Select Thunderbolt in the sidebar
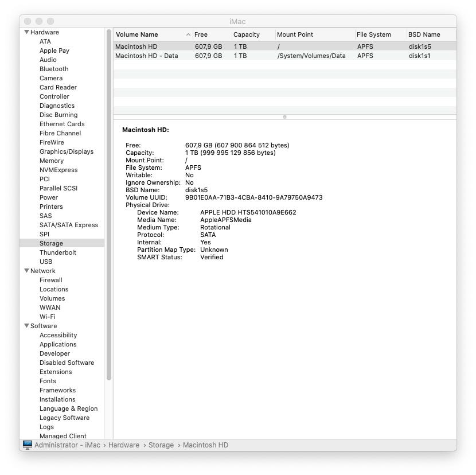The height and width of the screenshot is (475, 476). 58,252
